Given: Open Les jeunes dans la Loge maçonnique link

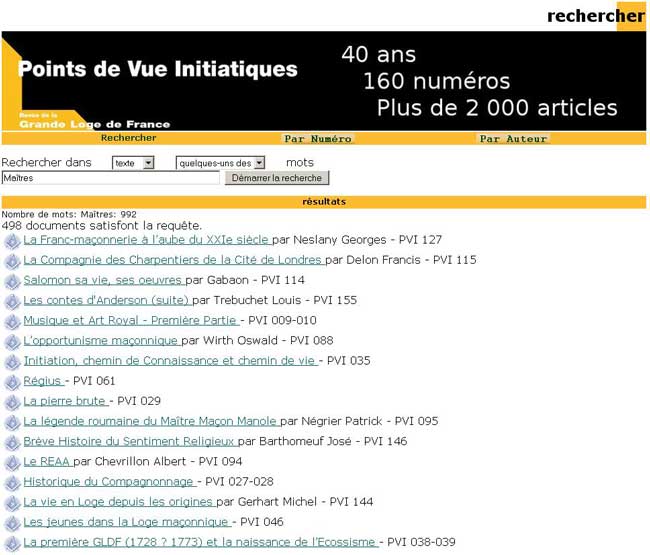Looking at the screenshot, I should 127,522.
